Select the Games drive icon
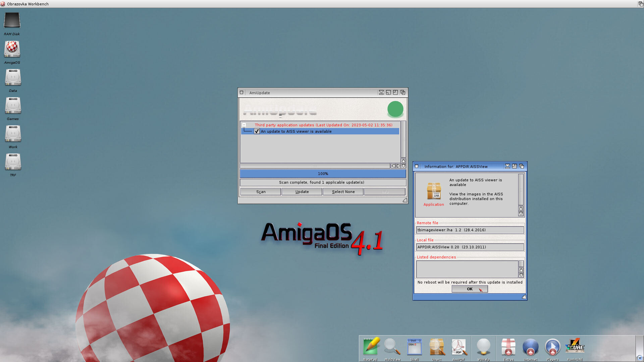Viewport: 644px width, 362px height. pos(13,106)
